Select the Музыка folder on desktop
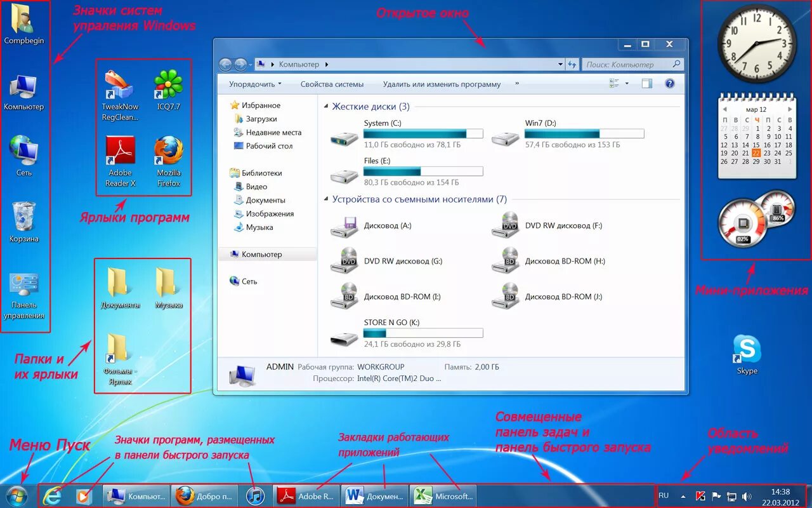812x508 pixels. [169, 288]
